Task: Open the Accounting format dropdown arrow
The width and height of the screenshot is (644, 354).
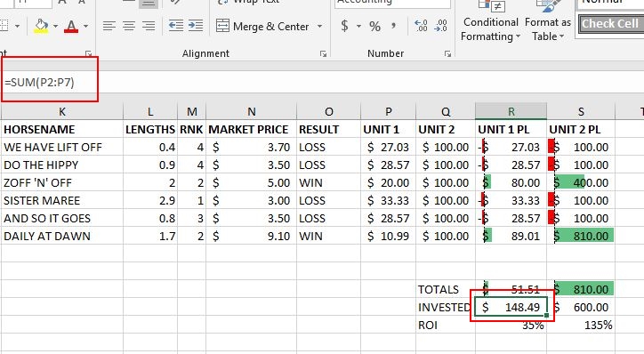Action: [x=358, y=27]
